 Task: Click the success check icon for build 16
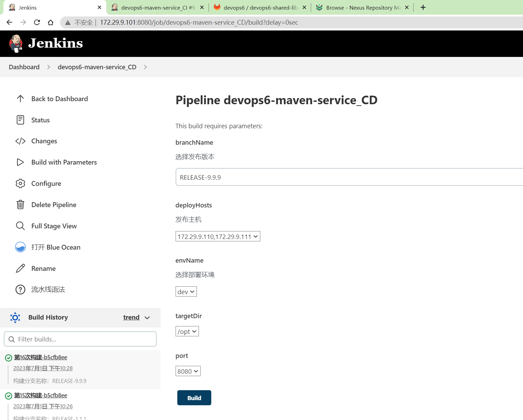pos(9,358)
